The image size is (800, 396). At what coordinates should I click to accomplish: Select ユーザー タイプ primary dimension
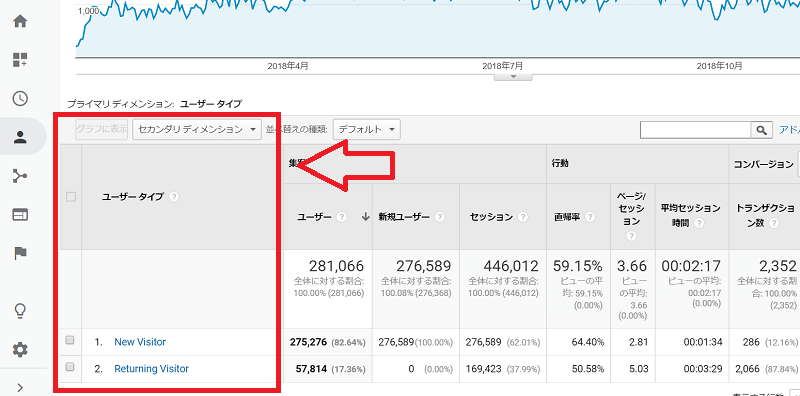click(211, 104)
